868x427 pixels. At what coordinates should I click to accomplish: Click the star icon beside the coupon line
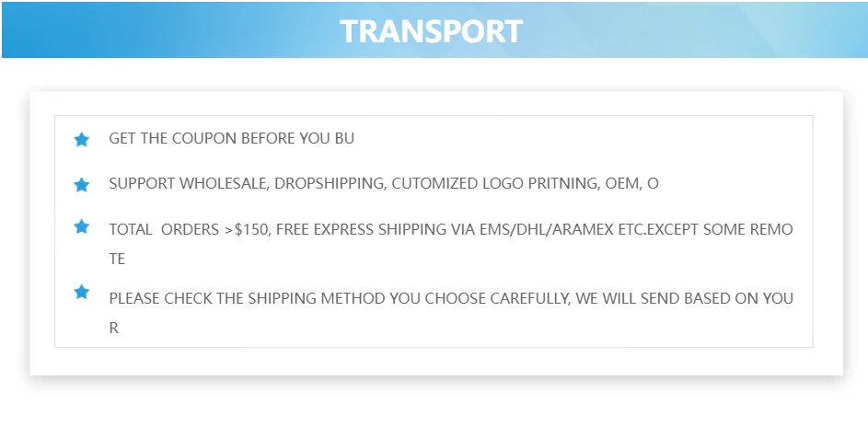(82, 140)
